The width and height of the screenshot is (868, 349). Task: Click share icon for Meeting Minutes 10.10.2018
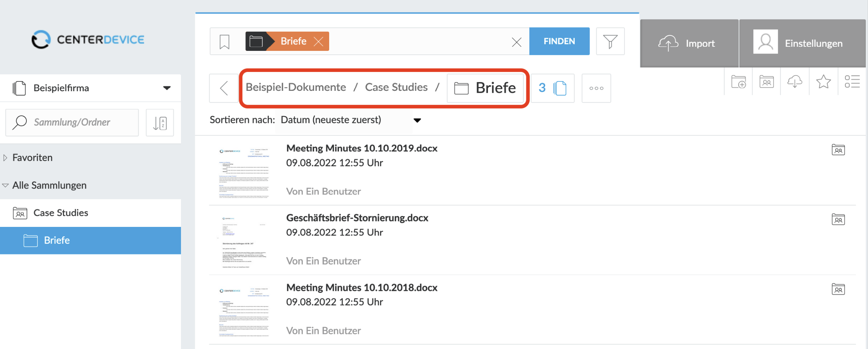point(838,289)
